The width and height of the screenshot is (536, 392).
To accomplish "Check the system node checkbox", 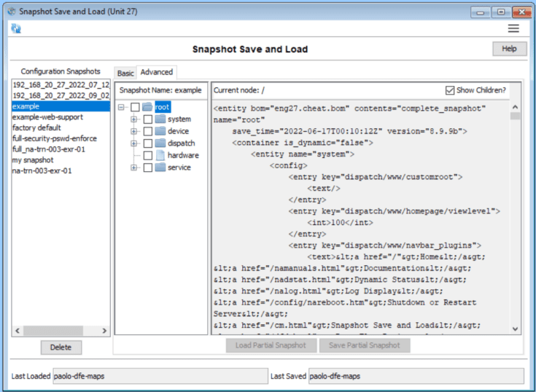I will point(147,119).
